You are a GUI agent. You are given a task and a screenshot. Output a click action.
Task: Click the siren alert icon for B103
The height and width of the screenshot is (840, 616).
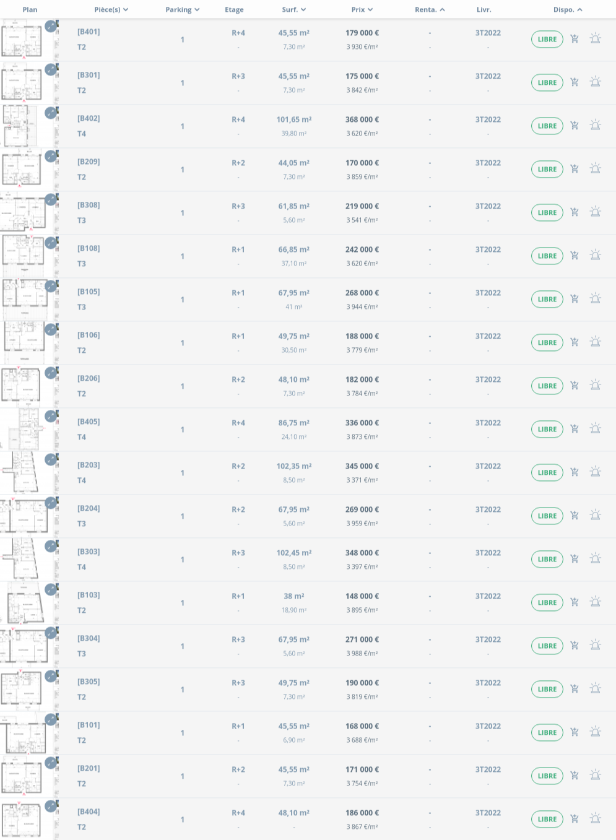tap(595, 602)
